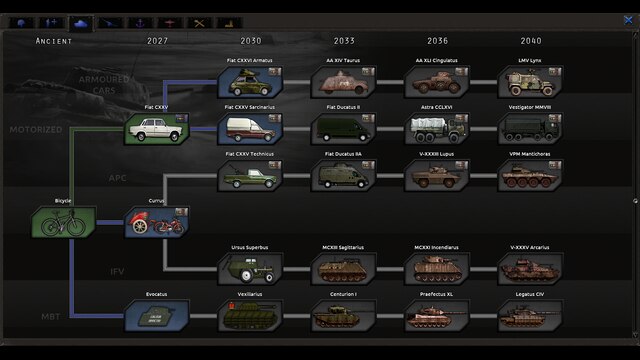Research Fiat CXXVI Armatus armoured car
Screen dimensions: 640x360
pyautogui.click(x=250, y=82)
